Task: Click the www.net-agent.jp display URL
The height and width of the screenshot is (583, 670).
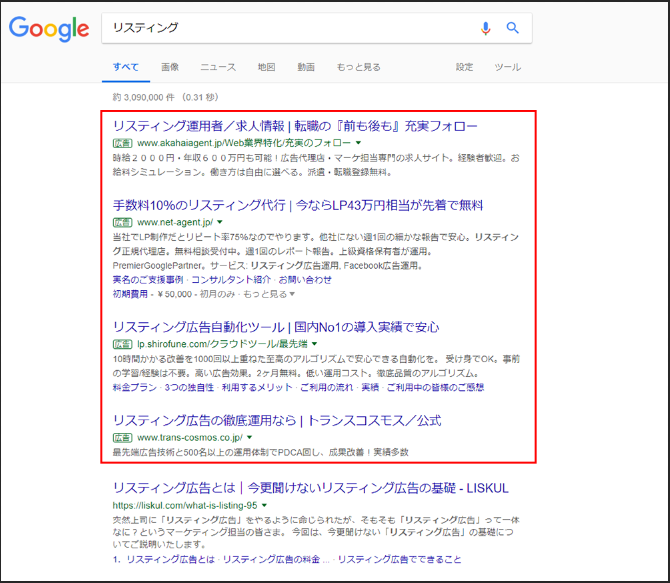Action: coord(175,222)
